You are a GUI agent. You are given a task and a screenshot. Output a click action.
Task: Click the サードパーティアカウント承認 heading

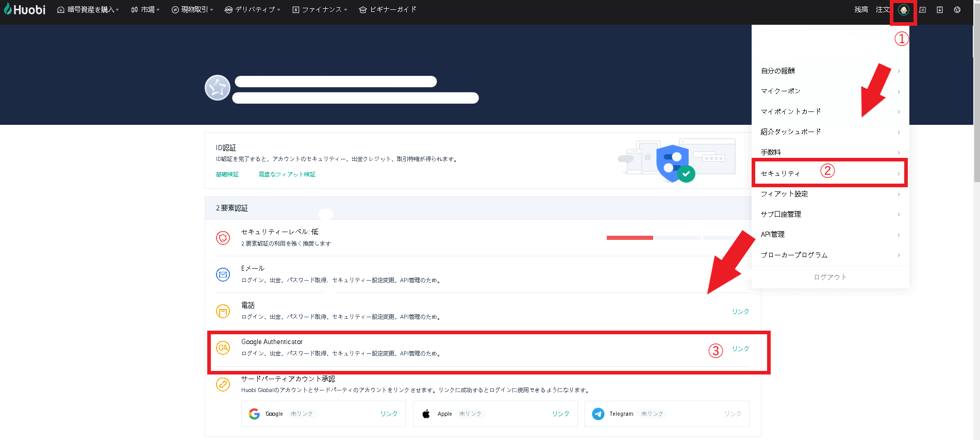tap(288, 379)
